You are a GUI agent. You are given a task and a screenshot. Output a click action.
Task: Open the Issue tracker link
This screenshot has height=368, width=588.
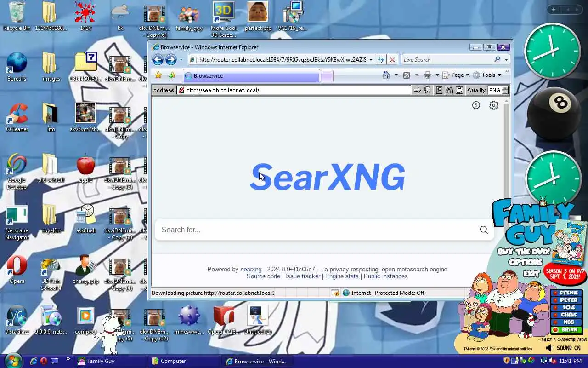click(x=303, y=276)
